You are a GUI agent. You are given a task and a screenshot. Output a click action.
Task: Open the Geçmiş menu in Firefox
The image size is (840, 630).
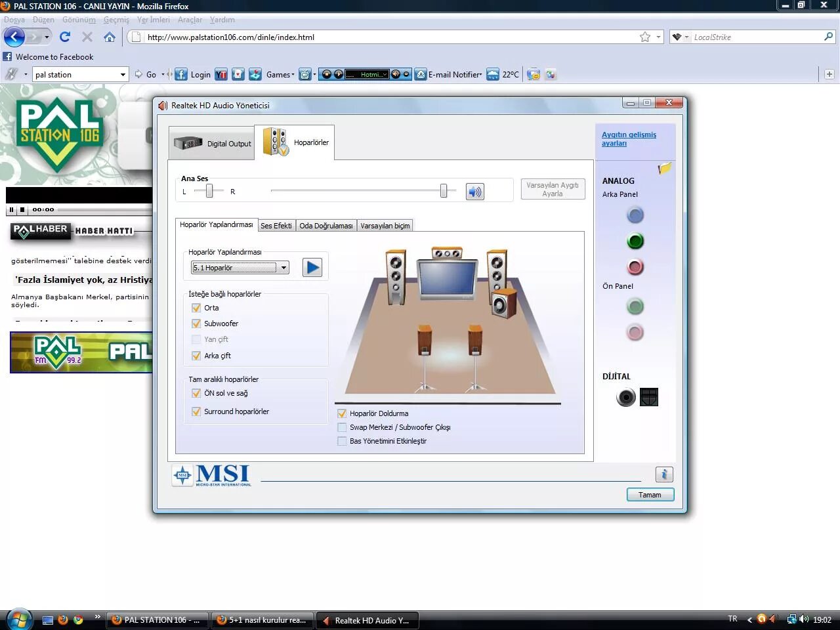pyautogui.click(x=116, y=20)
